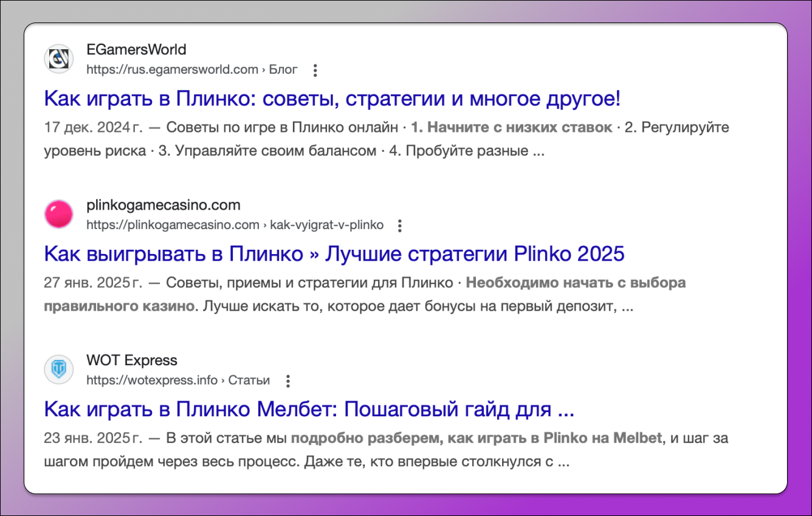The image size is (812, 516).
Task: Click bold snippet 'Необходимо начать с выбора'
Action: pos(576,283)
